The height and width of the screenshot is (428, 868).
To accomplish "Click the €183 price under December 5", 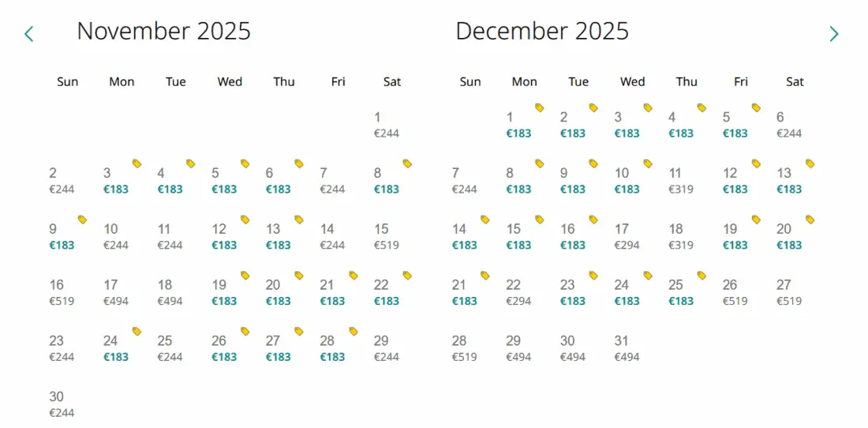I will tap(735, 133).
